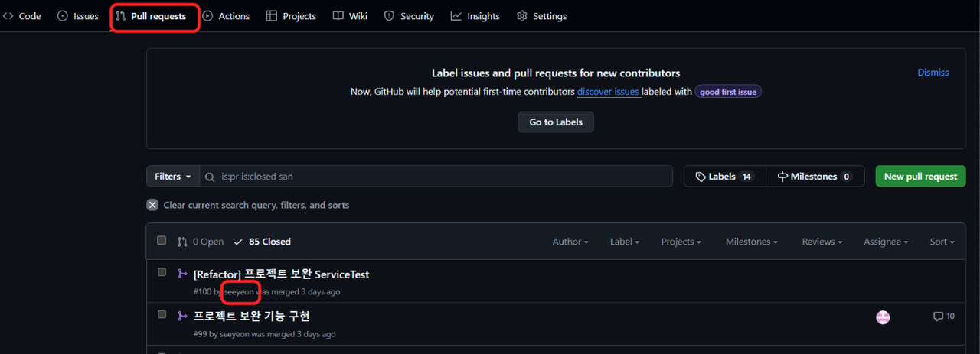
Task: Open repository Settings tab
Action: [542, 16]
